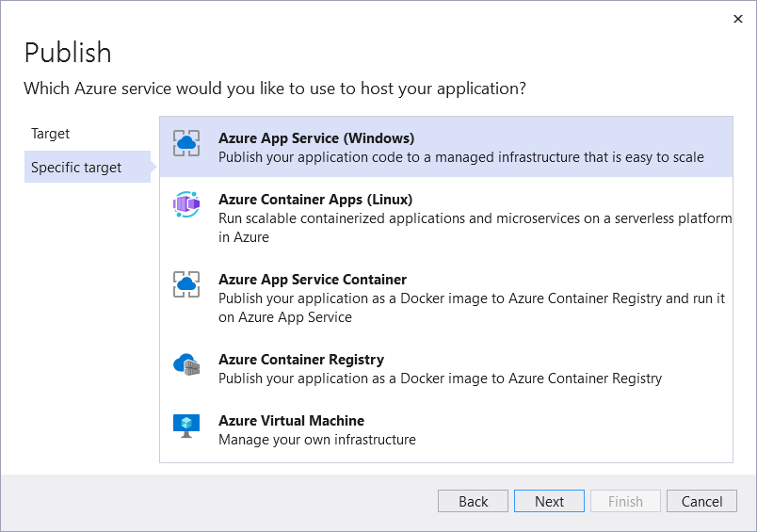The image size is (757, 532).
Task: Select the Azure App Service (Windows) title
Action: 316,138
